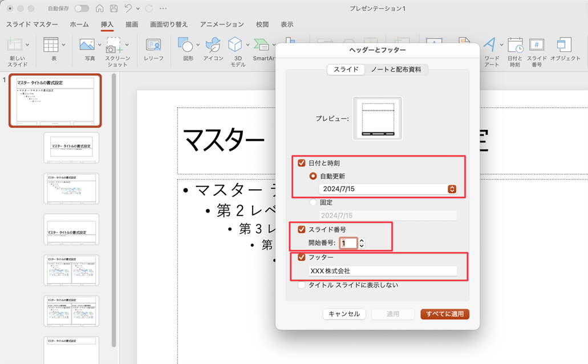The height and width of the screenshot is (364, 588).
Task: Open the 描画 tab
Action: [x=132, y=24]
